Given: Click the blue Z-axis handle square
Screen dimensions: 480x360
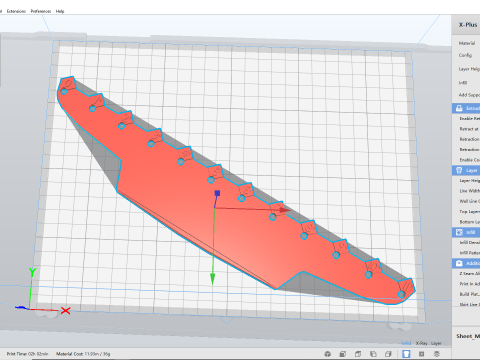Looking at the screenshot, I should tap(218, 193).
